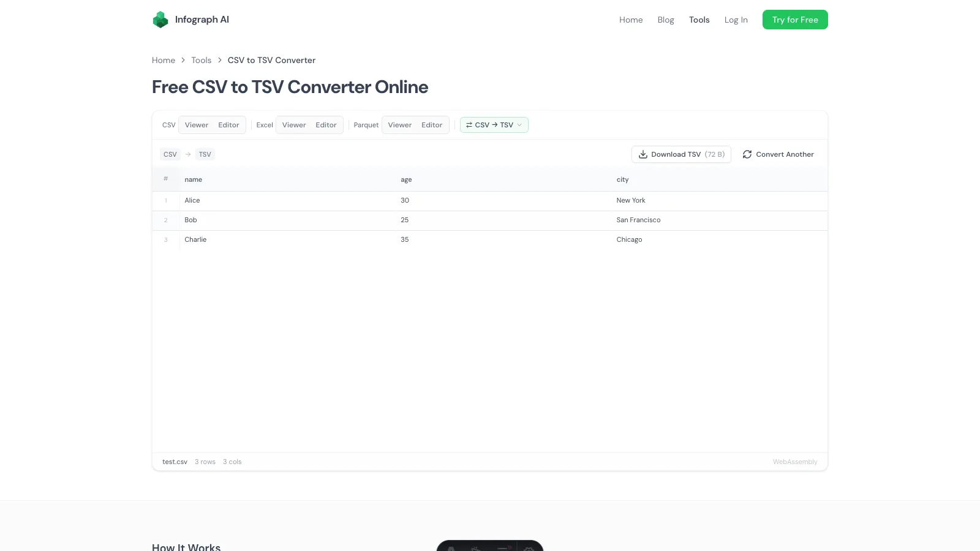Go to Home in the top navigation
Viewport: 980px width, 551px height.
pos(631,20)
